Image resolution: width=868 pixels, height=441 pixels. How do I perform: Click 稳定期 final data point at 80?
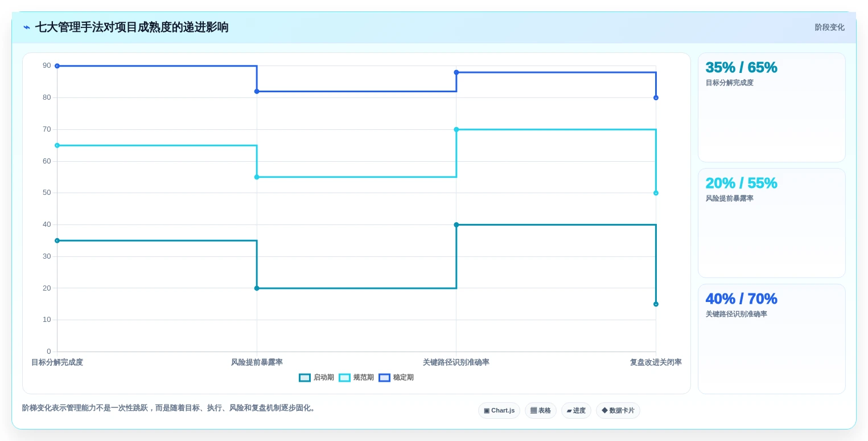pos(656,97)
